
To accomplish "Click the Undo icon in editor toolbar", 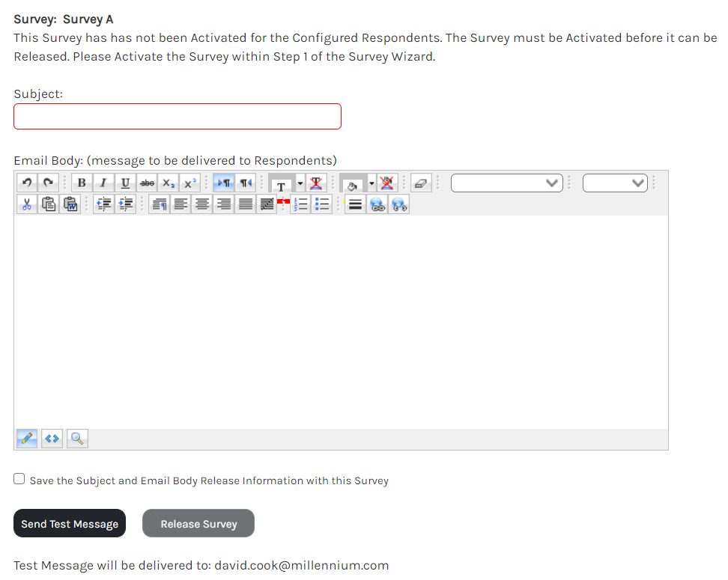I will [x=26, y=183].
